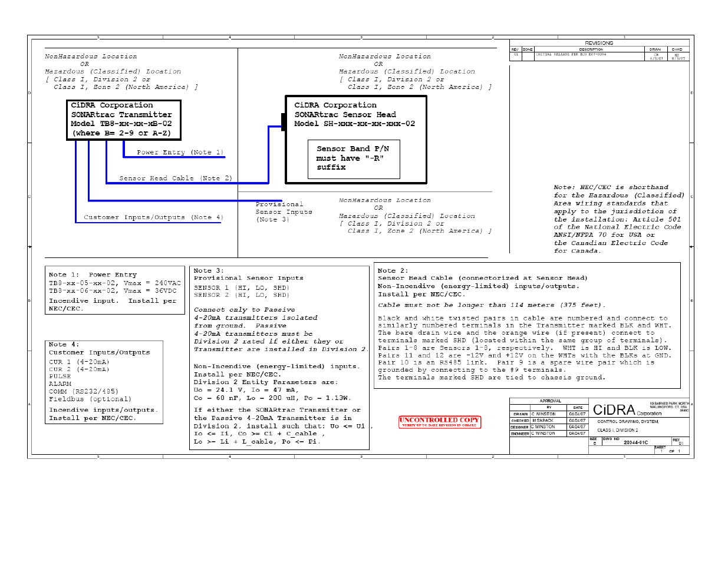
Task: Click the "Power Entry (Note 1)" wire label
Action: coord(180,152)
